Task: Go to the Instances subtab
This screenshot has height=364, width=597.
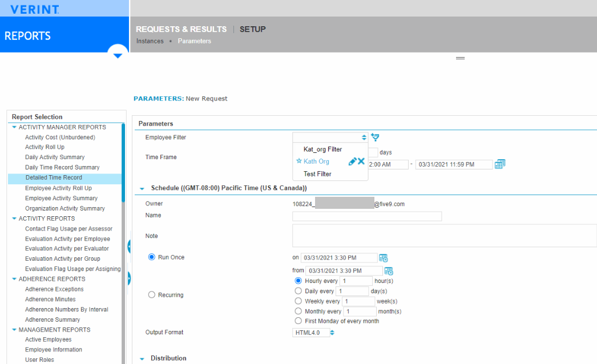Action: coord(150,41)
